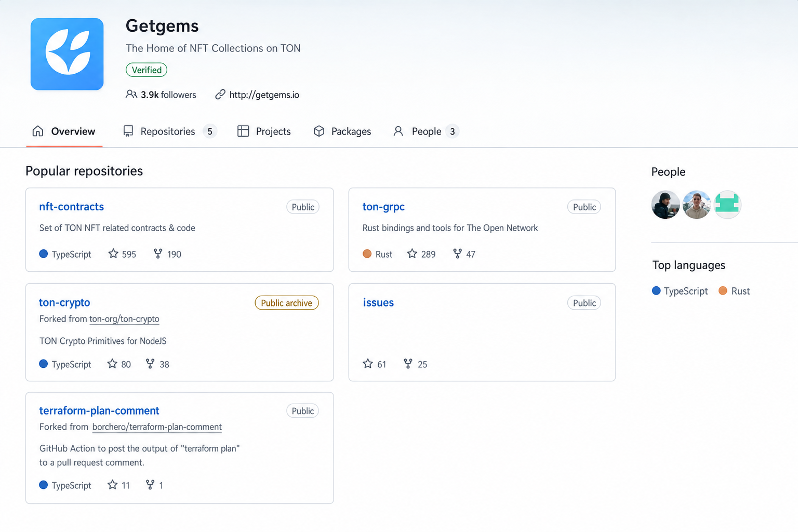The height and width of the screenshot is (532, 798).
Task: Filter by TypeScript in Top languages
Action: pos(680,291)
